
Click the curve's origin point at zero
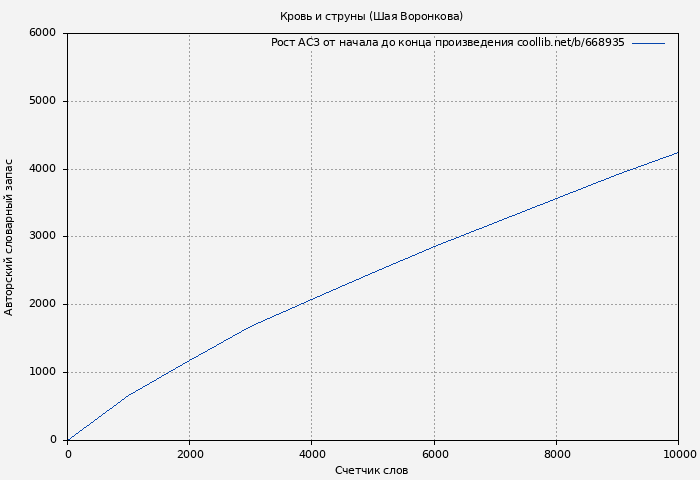pyautogui.click(x=68, y=439)
